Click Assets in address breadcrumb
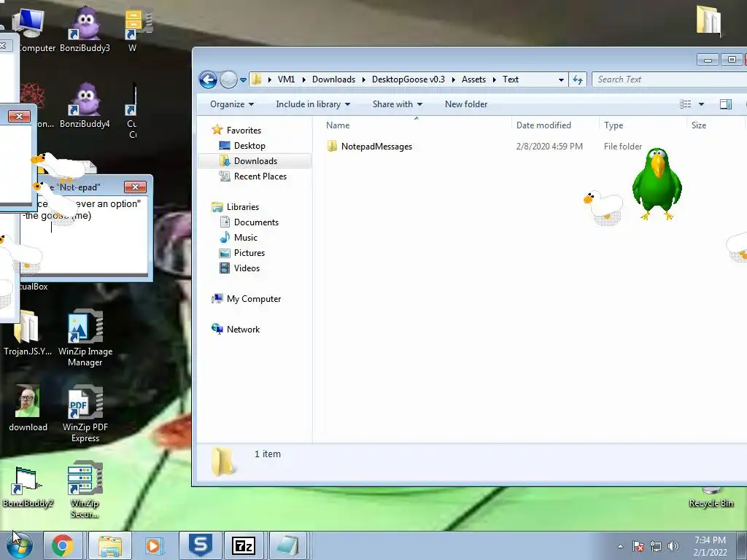The width and height of the screenshot is (747, 560). [473, 79]
